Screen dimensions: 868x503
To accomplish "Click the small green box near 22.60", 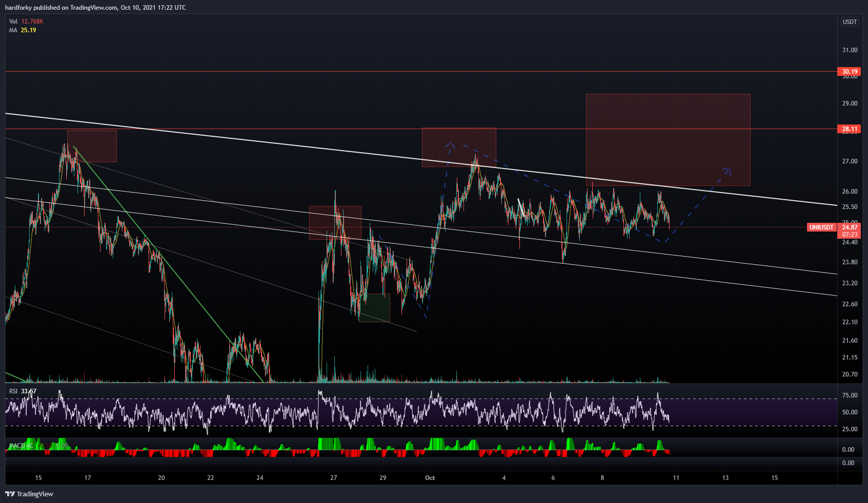I will 374,308.
